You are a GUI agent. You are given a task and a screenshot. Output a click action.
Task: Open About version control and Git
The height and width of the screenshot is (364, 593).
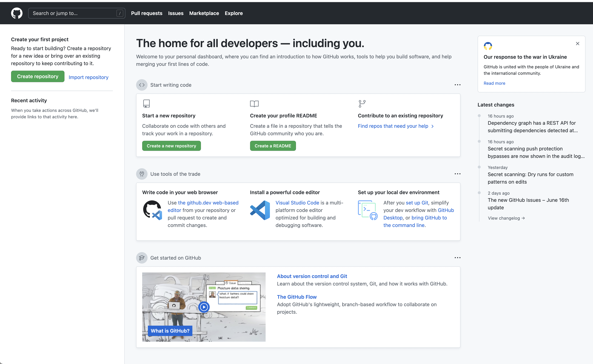click(x=312, y=276)
